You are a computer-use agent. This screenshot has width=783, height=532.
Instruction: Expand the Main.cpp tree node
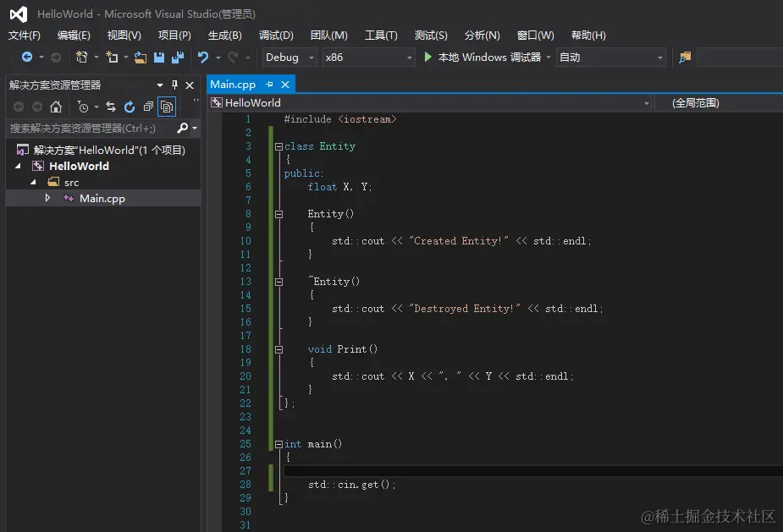[48, 198]
